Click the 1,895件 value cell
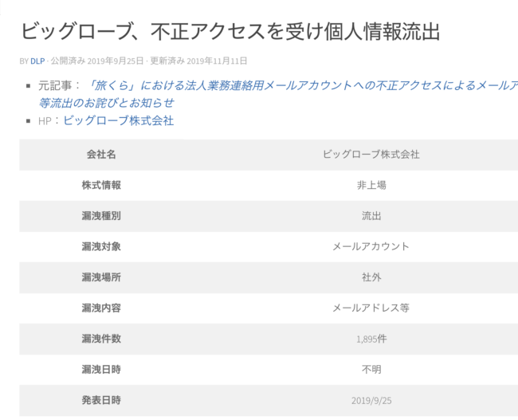Screen dimensions: 518x420 click(371, 339)
